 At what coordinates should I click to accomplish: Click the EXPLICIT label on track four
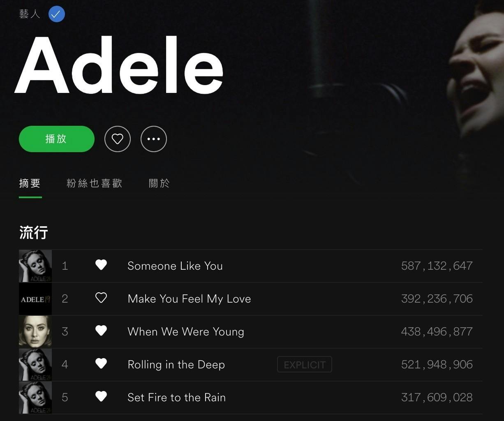coord(305,365)
